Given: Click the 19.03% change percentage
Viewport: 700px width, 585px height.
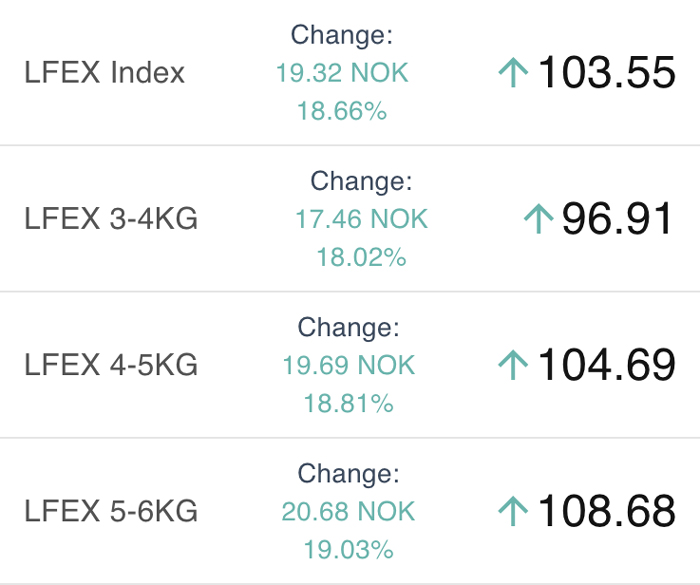Looking at the screenshot, I should (x=349, y=549).
